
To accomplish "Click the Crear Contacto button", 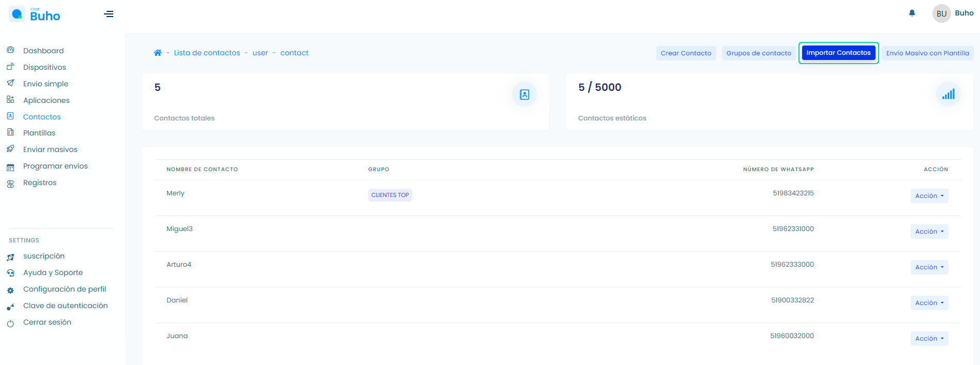I will click(x=686, y=53).
